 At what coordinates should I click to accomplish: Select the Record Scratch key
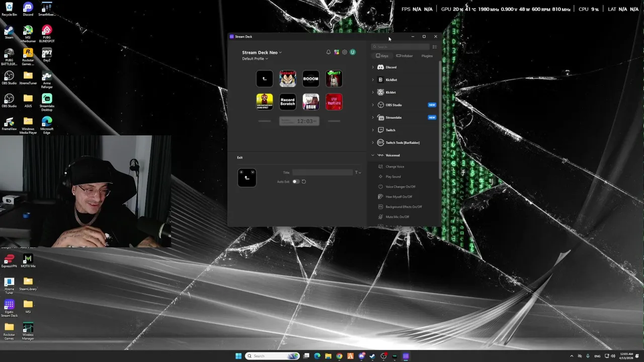click(288, 102)
